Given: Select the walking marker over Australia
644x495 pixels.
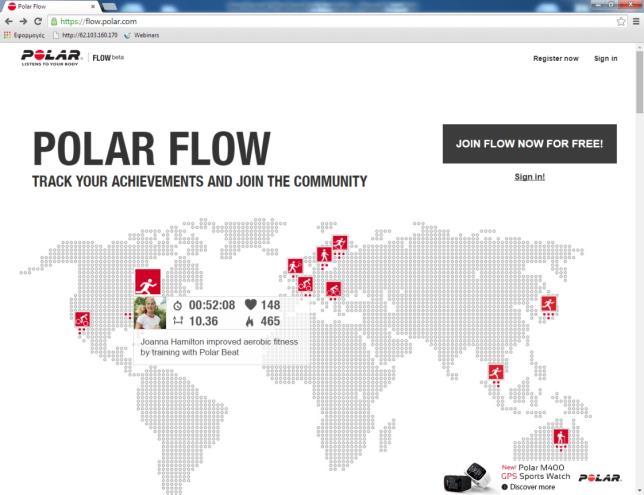Looking at the screenshot, I should 561,437.
